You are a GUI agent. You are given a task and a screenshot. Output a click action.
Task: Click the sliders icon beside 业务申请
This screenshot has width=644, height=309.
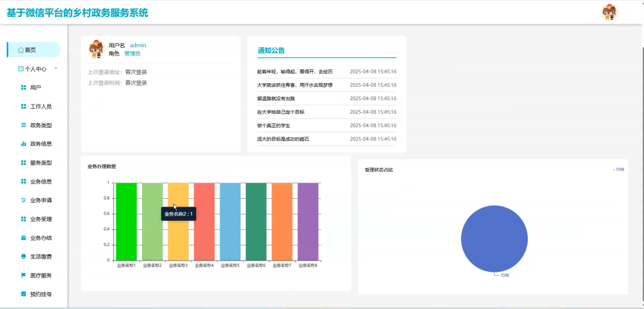[x=23, y=200]
